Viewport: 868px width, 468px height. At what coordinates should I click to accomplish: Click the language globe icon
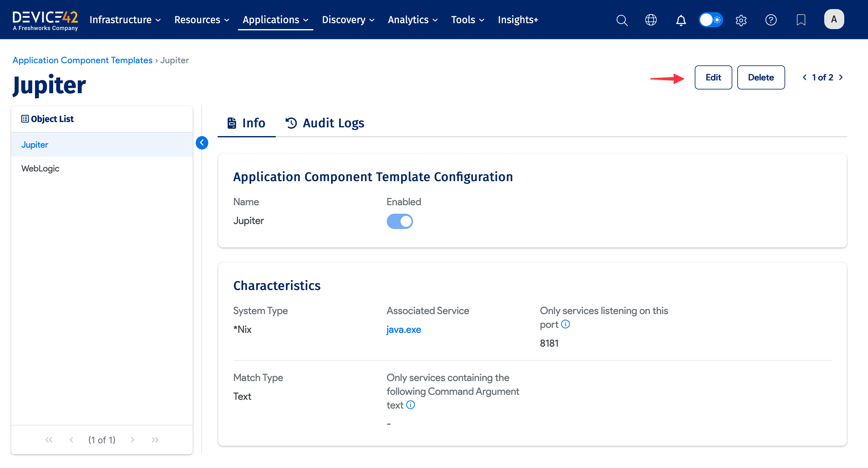pyautogui.click(x=651, y=20)
